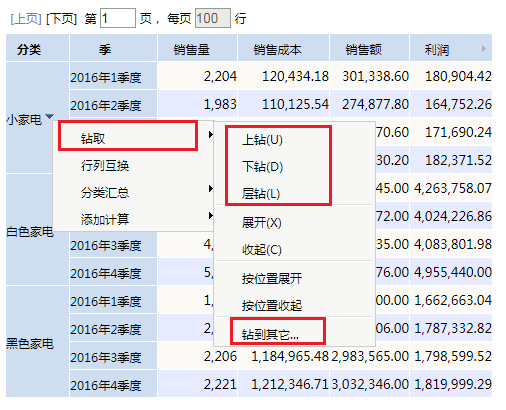This screenshot has height=410, width=506.
Task: Click the 上页 previous page link
Action: (x=26, y=19)
